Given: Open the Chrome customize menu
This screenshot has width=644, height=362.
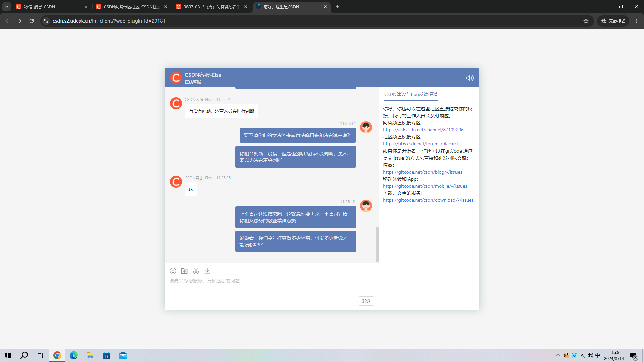Looking at the screenshot, I should point(637,21).
